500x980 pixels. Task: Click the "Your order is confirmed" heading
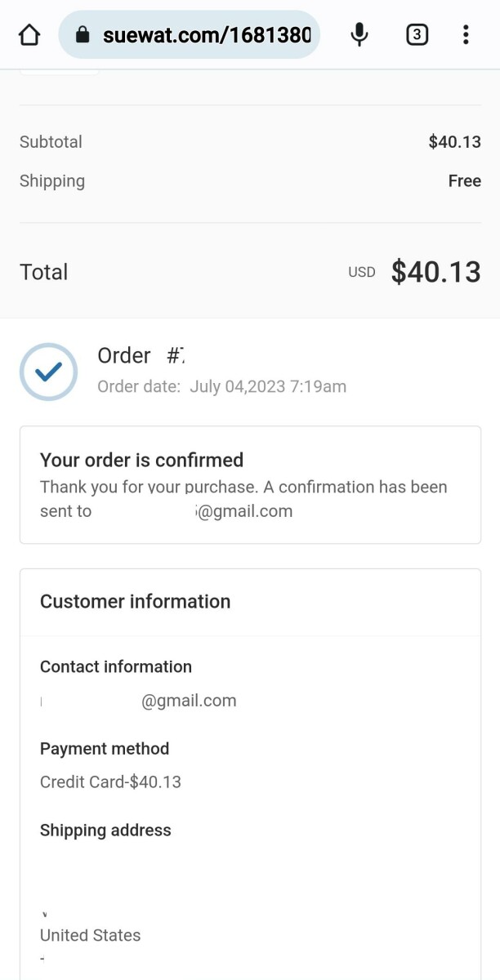pos(141,460)
